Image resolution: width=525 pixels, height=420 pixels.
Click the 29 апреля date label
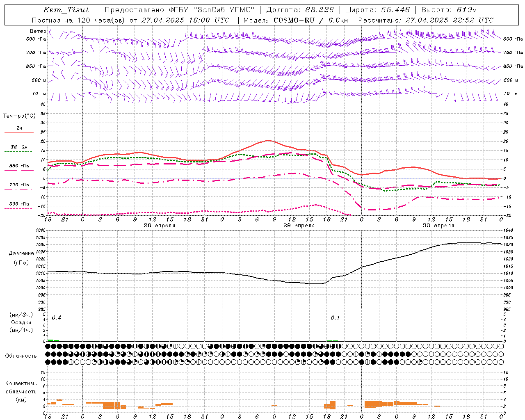pyautogui.click(x=299, y=226)
